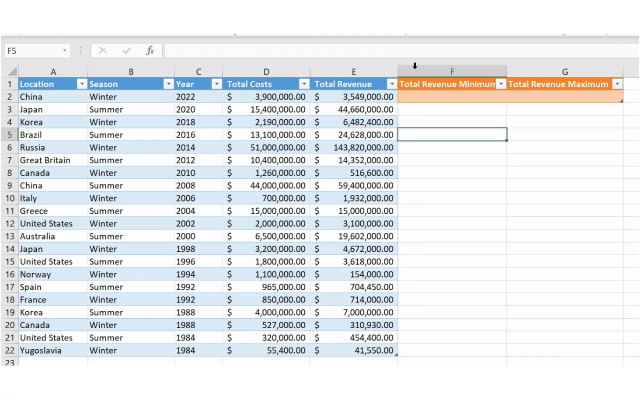
Task: Select the year cell 1996
Action: pos(198,262)
